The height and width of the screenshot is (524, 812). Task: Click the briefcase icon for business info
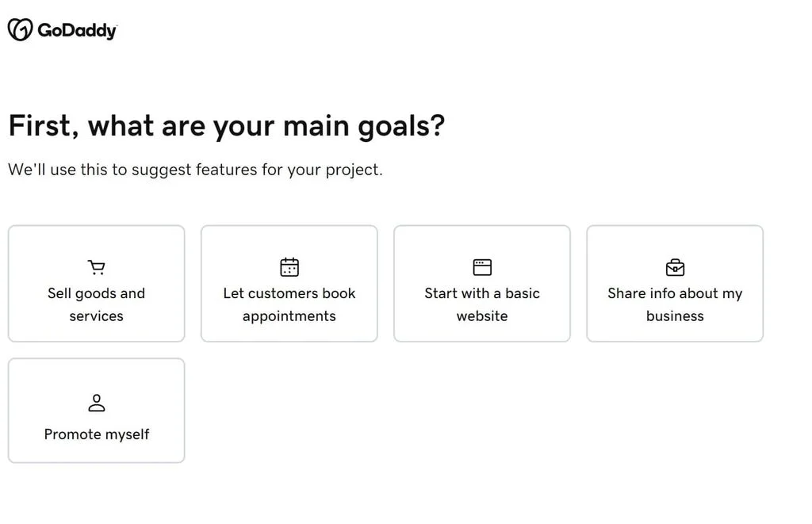(675, 266)
